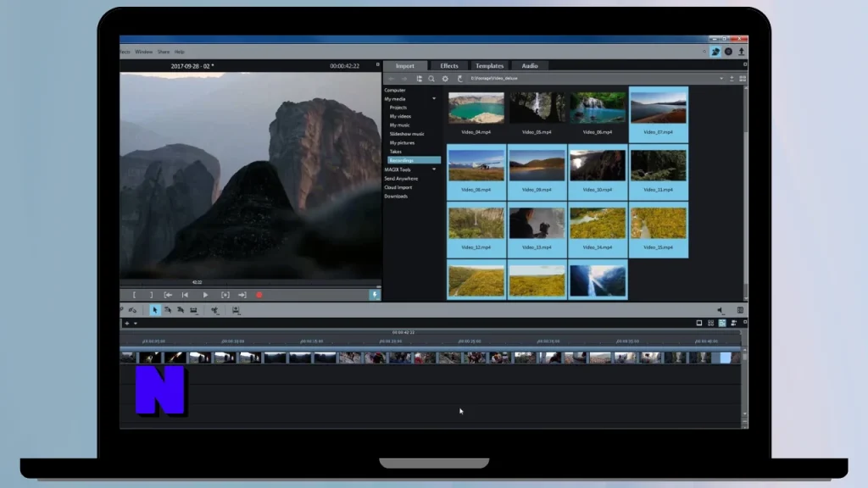Open My videos in media tree

[400, 117]
